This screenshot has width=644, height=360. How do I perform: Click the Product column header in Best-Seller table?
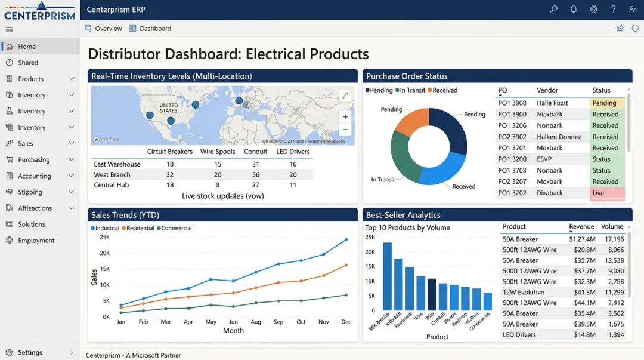point(514,226)
